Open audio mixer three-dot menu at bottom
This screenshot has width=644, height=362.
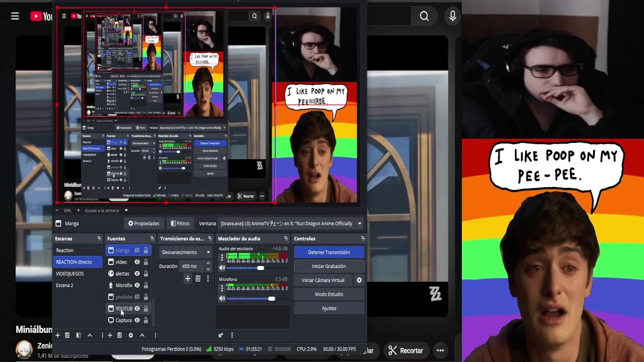(232, 335)
